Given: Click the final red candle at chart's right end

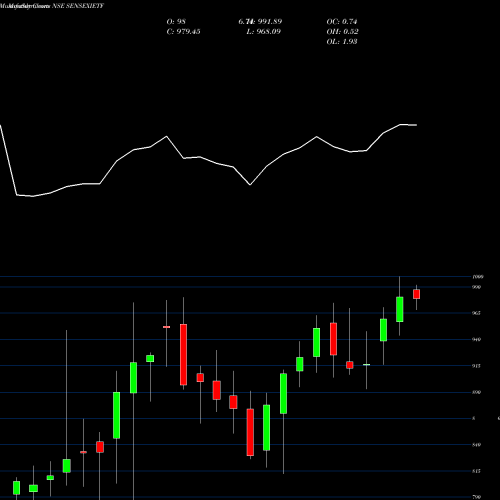Looking at the screenshot, I should [x=416, y=294].
